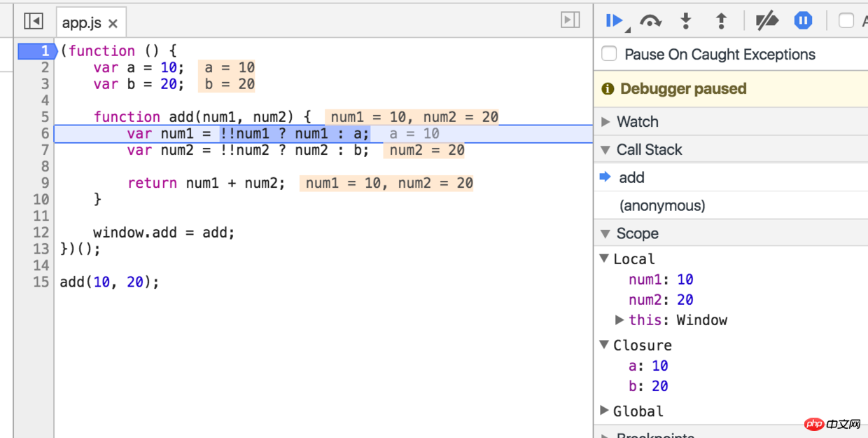
Task: Select num1: 10 in Local scope
Action: click(661, 280)
